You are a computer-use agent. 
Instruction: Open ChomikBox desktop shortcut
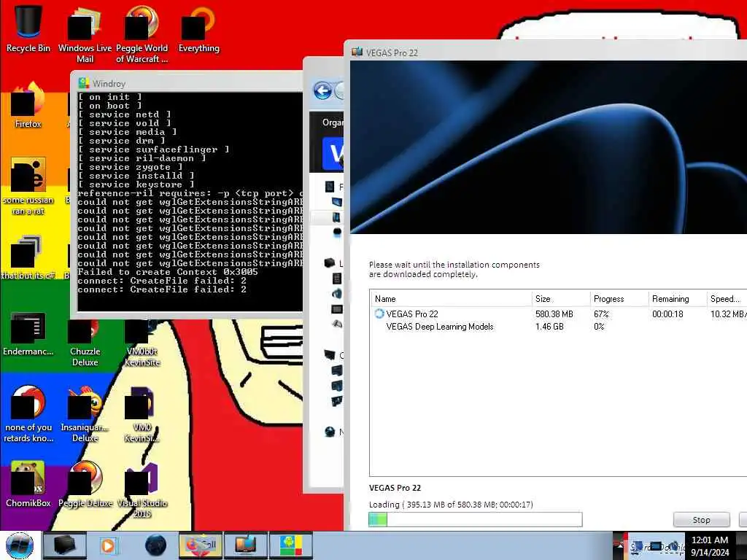point(28,485)
